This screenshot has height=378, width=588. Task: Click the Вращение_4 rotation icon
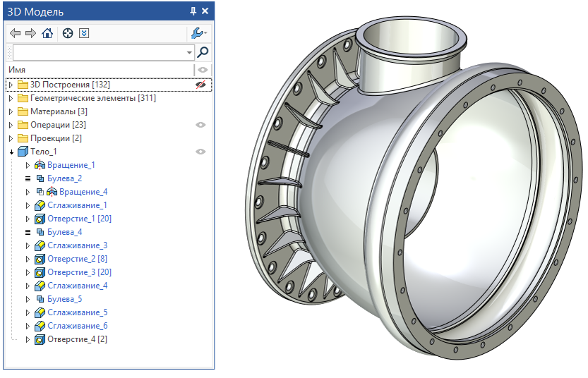click(52, 192)
